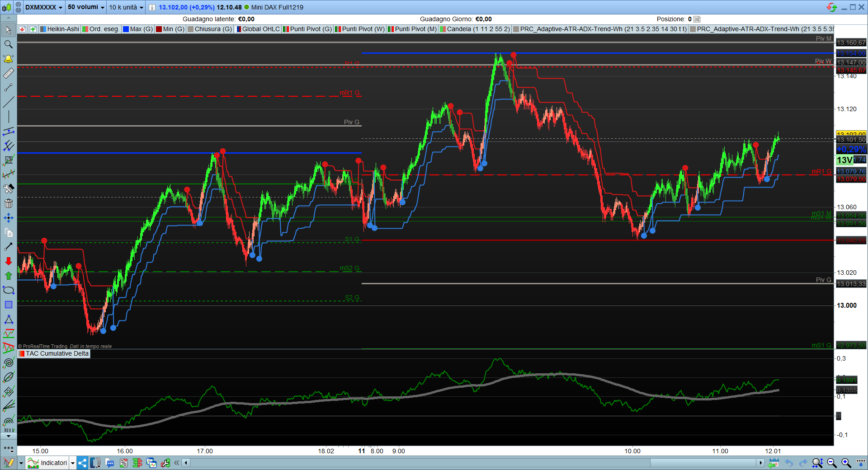Viewport: 868px width, 470px height.
Task: Click the price scale label 13.000
Action: click(x=846, y=305)
